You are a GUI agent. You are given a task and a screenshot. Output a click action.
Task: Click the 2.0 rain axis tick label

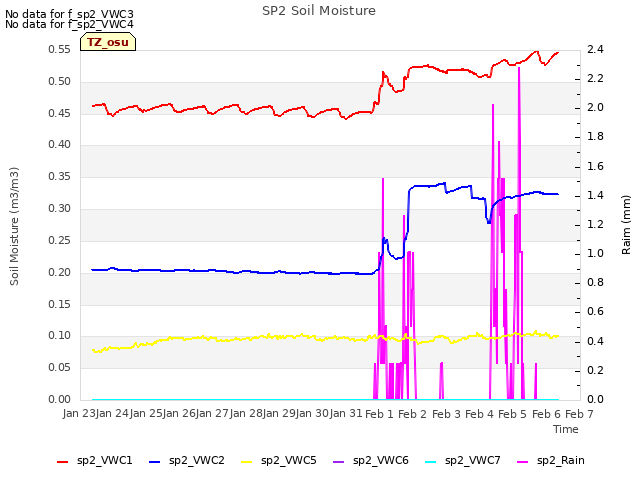[595, 108]
